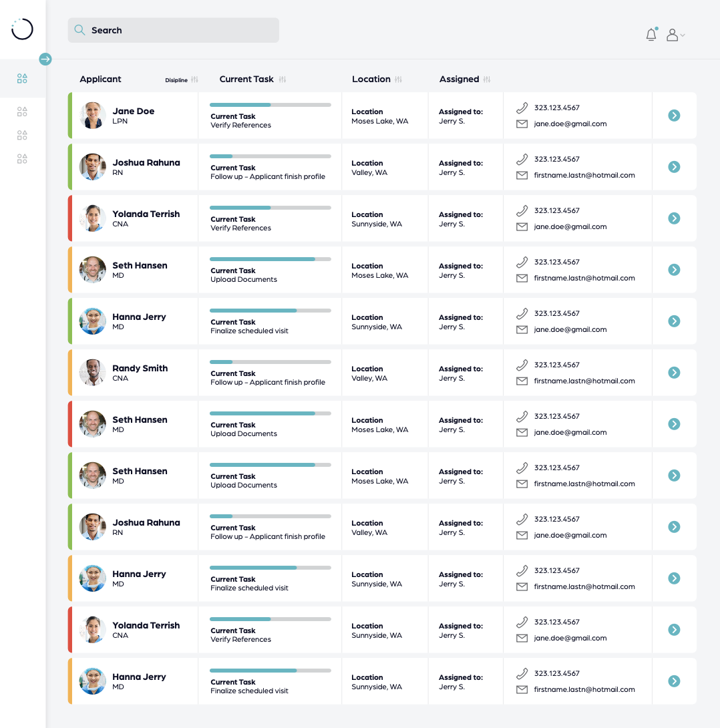
Task: Open the Current Task column filter icon
Action: point(283,79)
